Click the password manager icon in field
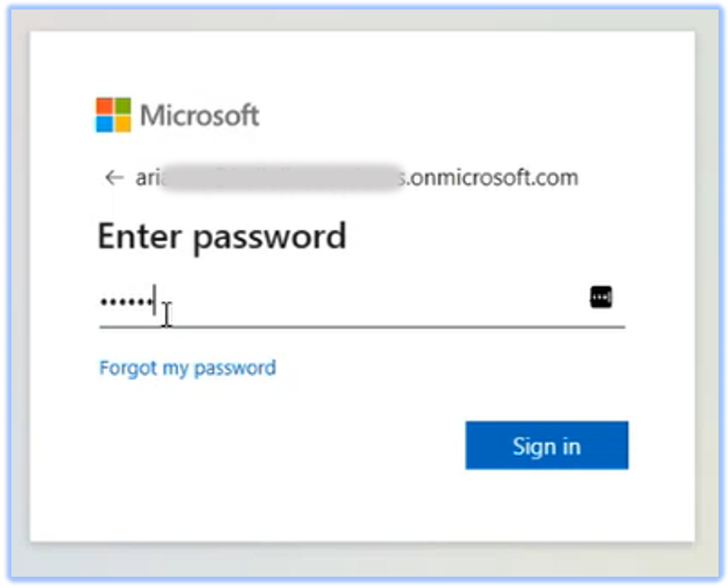The width and height of the screenshot is (728, 588). point(601,297)
